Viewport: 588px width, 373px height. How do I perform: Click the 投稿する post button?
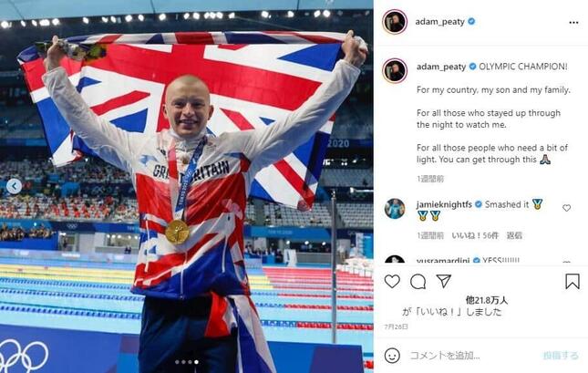tap(561, 356)
